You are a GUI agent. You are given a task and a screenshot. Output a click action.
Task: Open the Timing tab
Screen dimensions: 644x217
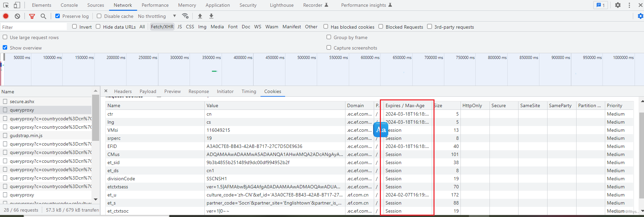pos(249,91)
